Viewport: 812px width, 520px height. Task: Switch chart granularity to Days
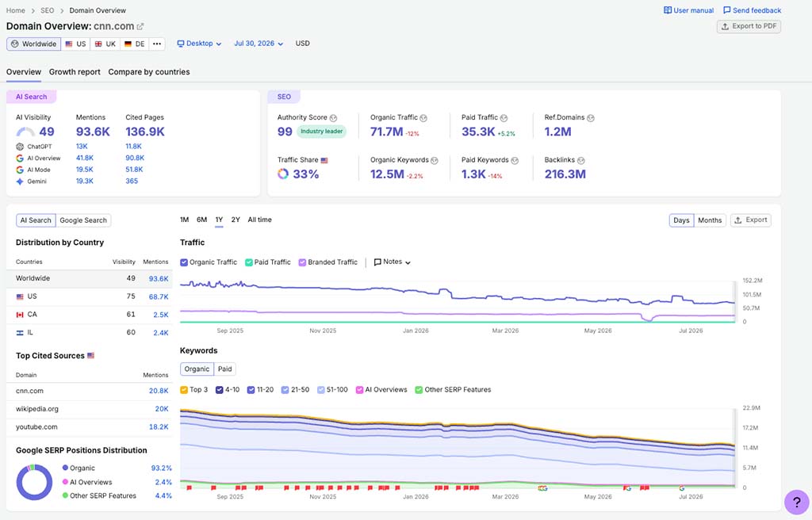pyautogui.click(x=681, y=220)
